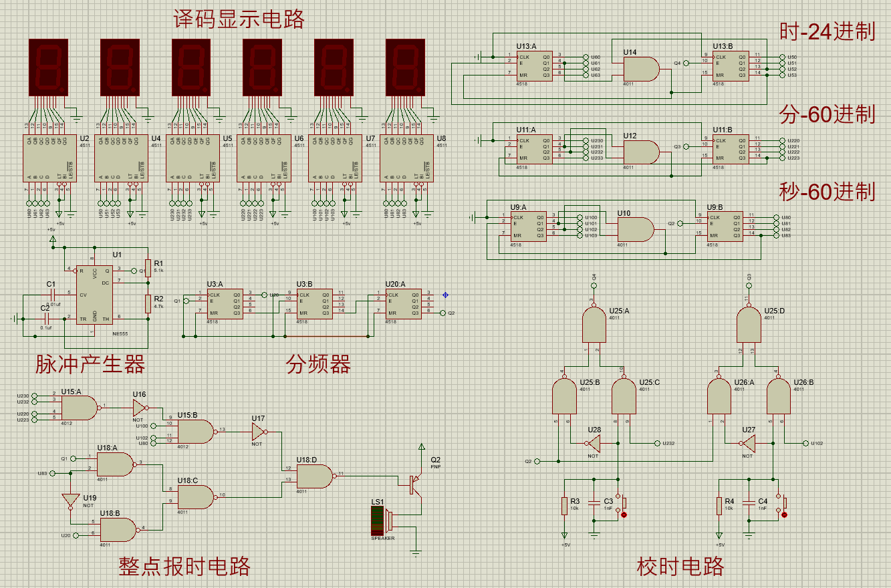Toggle the push button beside C3
This screenshot has height=588, width=891.
click(x=622, y=504)
